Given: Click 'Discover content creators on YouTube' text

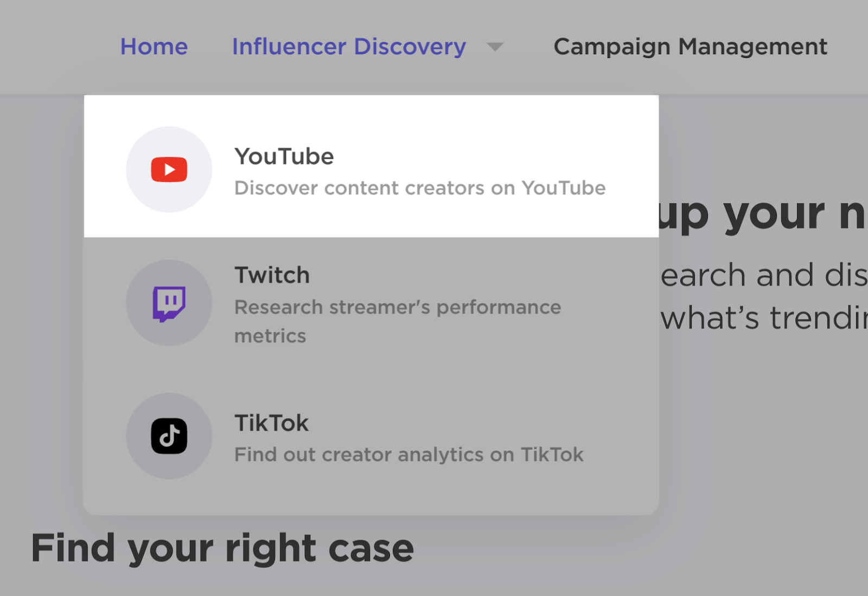Looking at the screenshot, I should click(420, 188).
